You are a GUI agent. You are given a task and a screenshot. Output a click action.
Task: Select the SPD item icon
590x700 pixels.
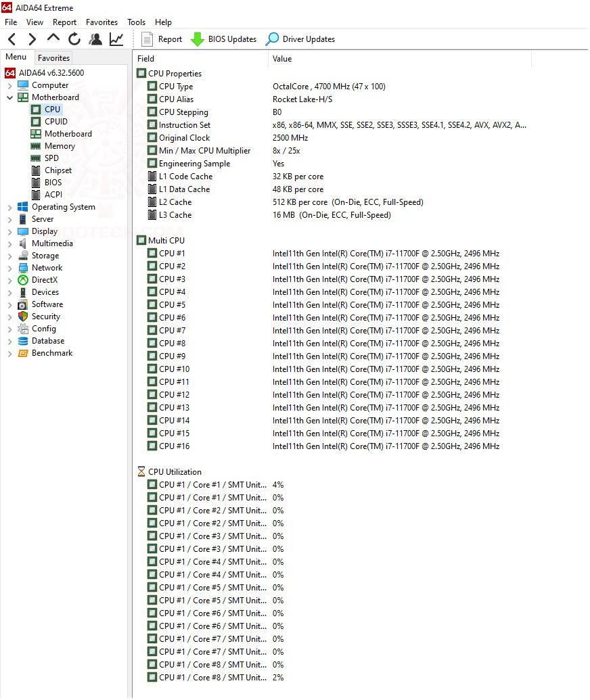36,158
